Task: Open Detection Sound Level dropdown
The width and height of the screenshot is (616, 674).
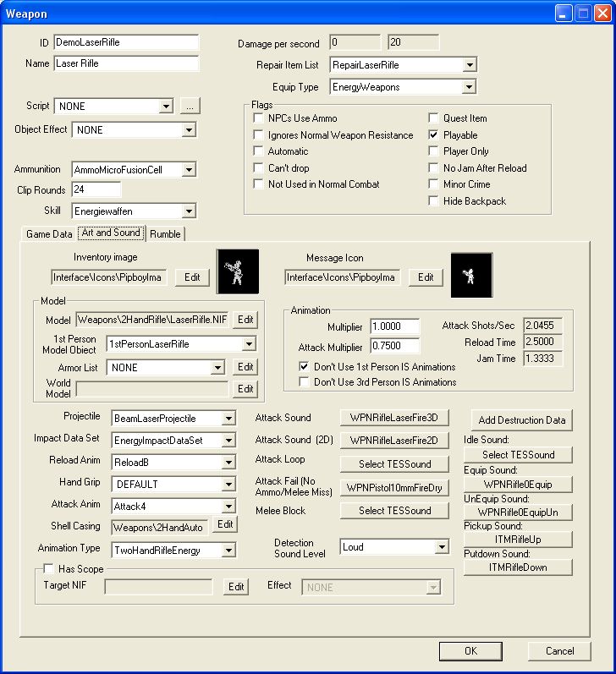Action: click(x=442, y=547)
